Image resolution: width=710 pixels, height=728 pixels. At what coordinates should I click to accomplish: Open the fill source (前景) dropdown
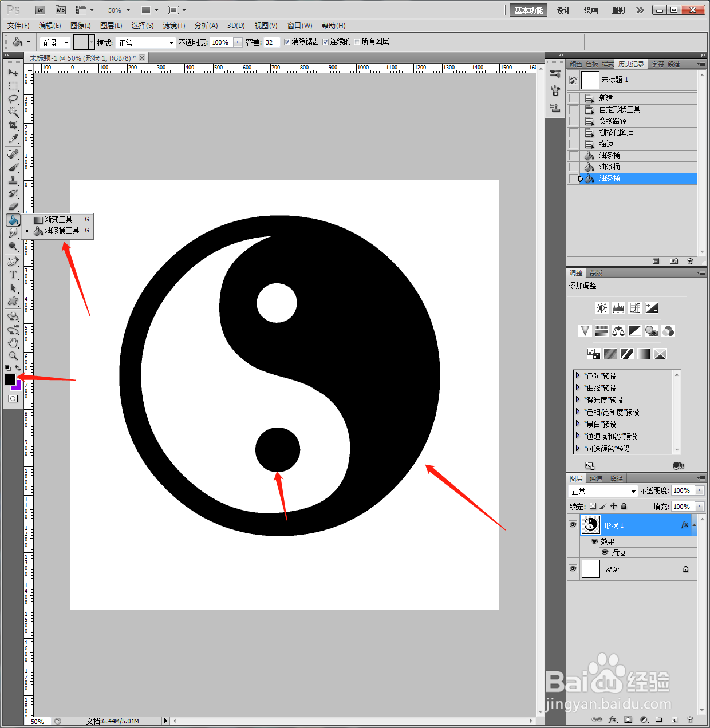click(x=56, y=42)
